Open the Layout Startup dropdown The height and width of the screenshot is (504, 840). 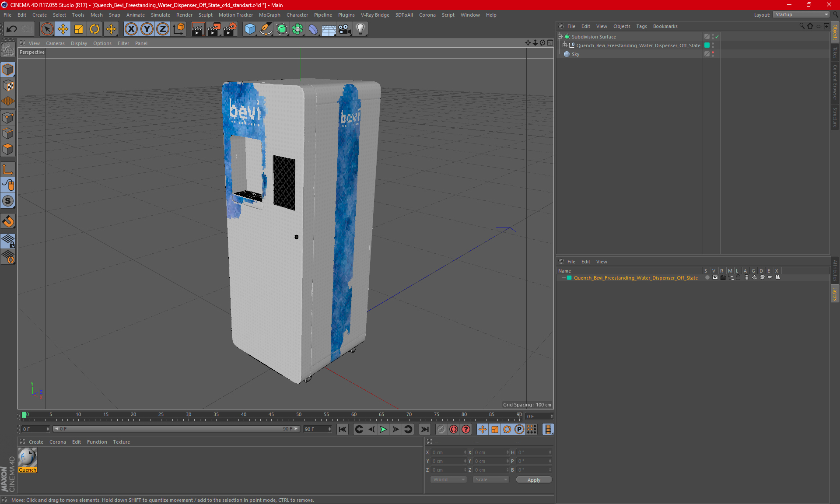(801, 14)
